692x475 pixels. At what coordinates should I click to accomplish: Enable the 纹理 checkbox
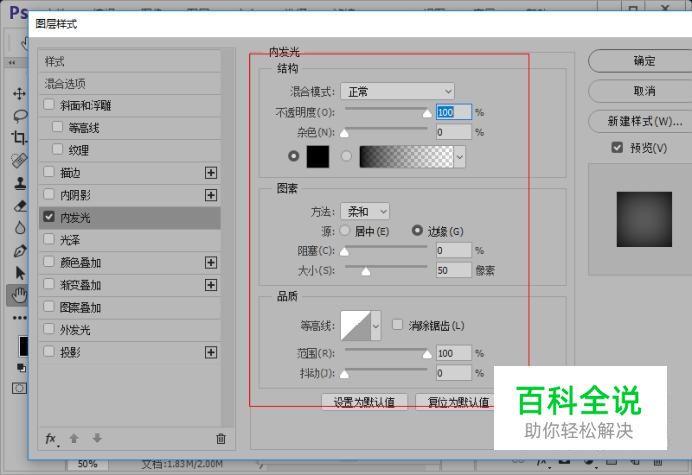coord(57,149)
